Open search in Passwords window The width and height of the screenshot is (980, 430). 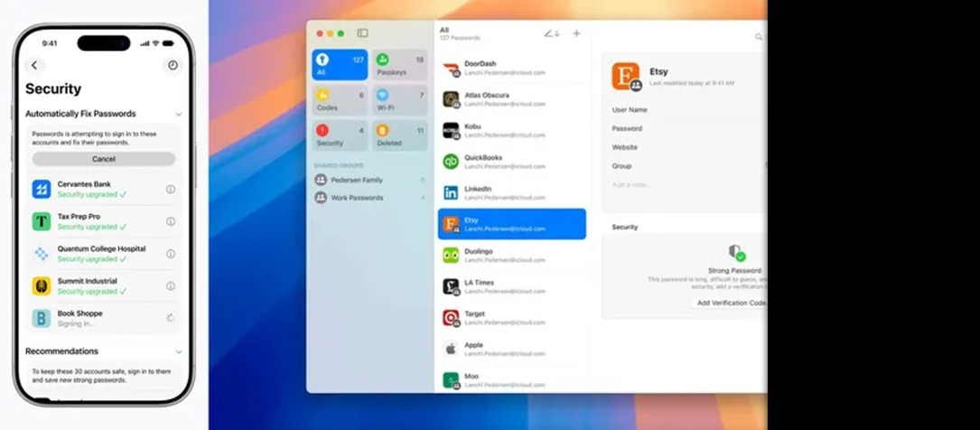click(x=759, y=37)
